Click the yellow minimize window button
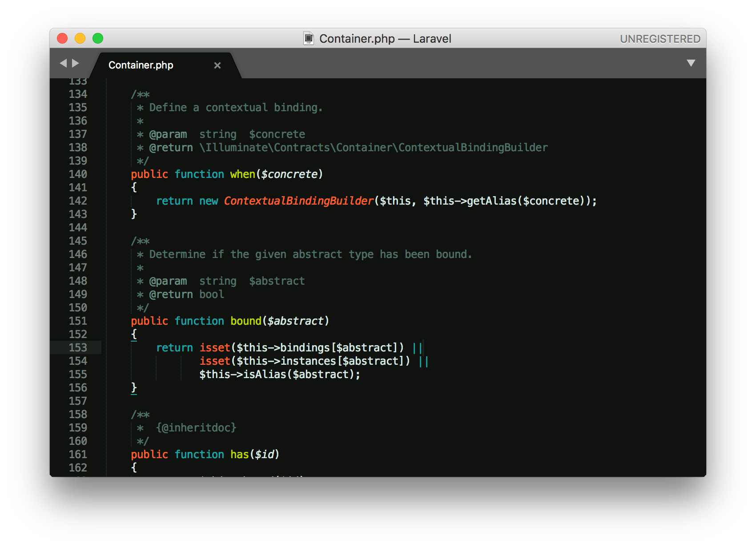This screenshot has width=756, height=548. pos(80,39)
